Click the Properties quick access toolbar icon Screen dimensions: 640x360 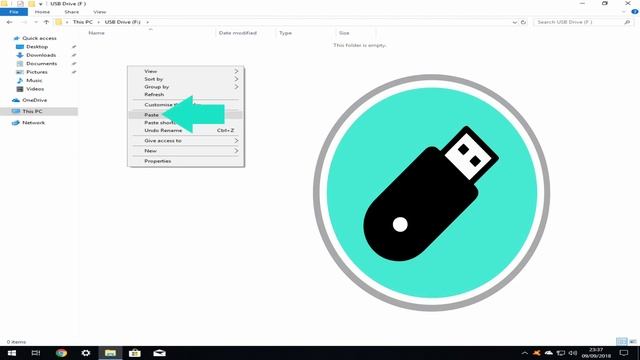[x=20, y=4]
